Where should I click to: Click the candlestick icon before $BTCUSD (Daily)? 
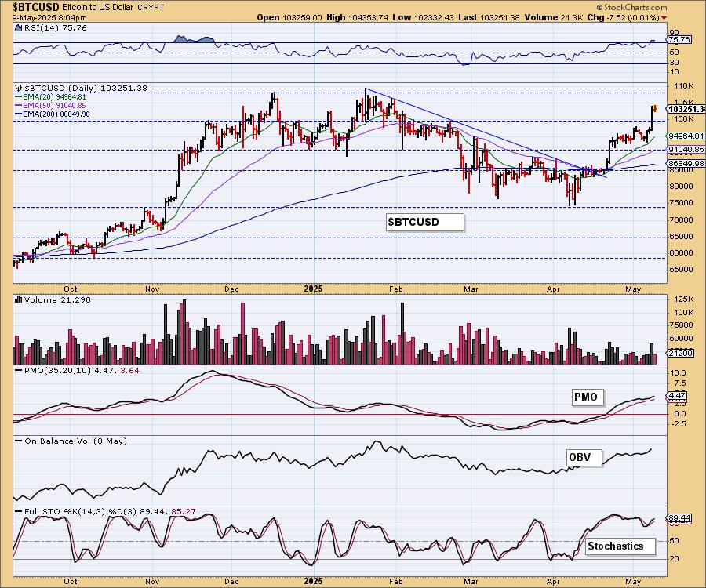[19, 88]
